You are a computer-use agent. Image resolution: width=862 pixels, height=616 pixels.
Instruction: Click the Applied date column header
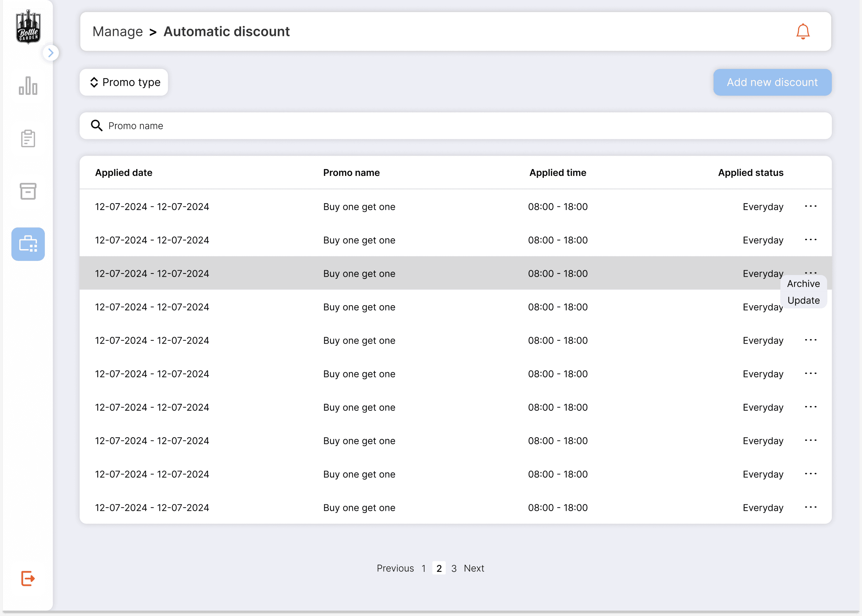[x=124, y=173]
